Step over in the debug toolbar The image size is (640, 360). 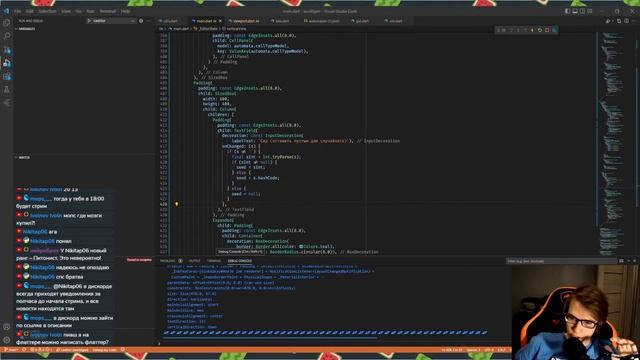point(511,30)
